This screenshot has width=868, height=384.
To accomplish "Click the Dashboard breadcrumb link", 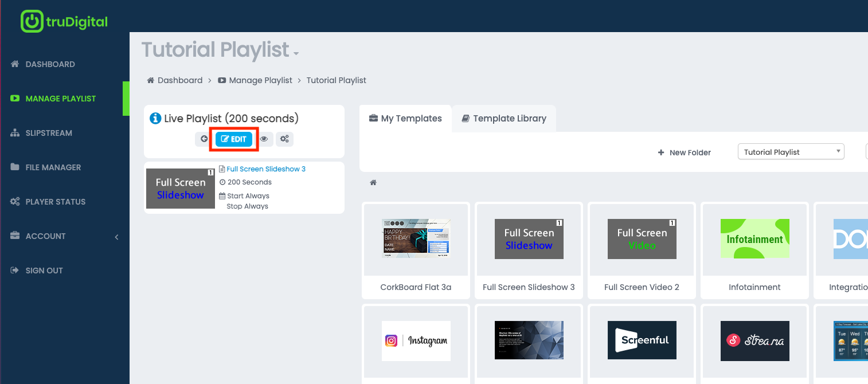I will click(x=175, y=80).
